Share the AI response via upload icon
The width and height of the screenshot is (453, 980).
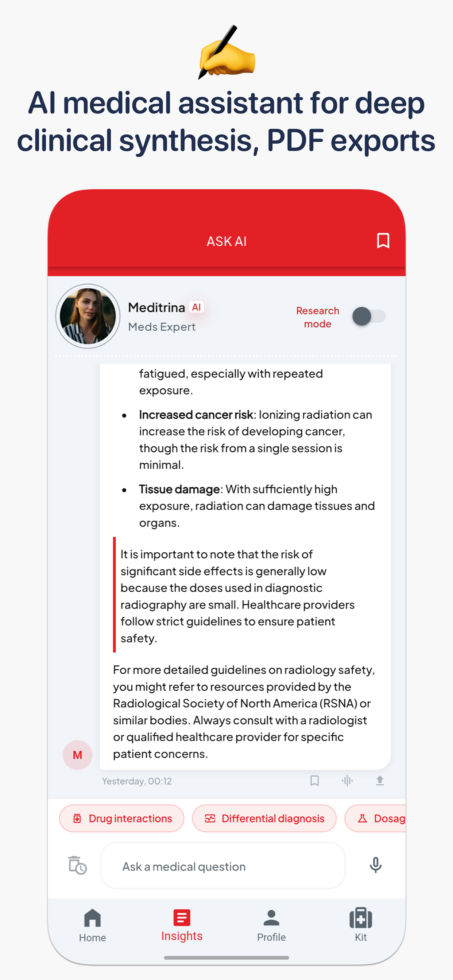coord(380,781)
